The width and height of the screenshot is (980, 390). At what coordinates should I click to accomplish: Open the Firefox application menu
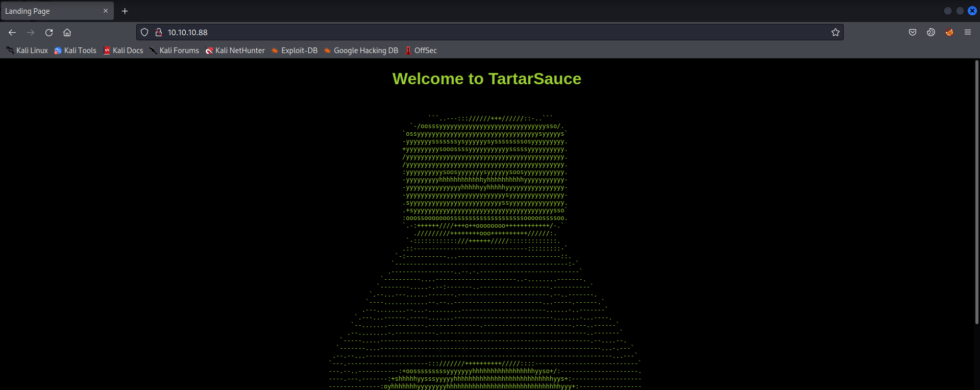[x=968, y=32]
